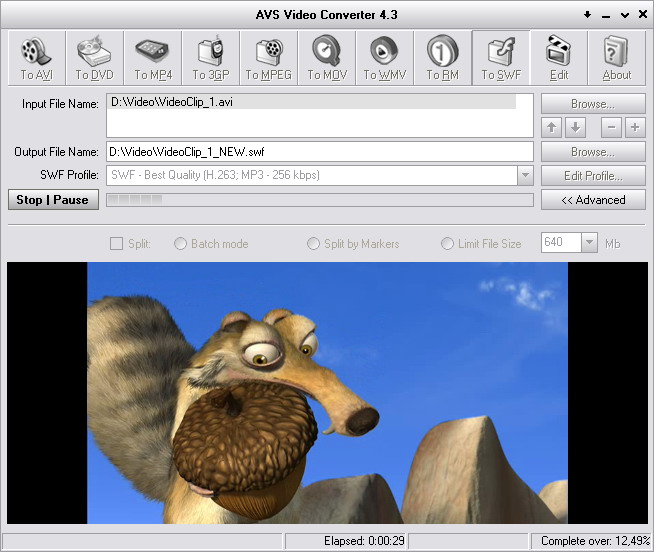Select the Batch mode radio button
Viewport: 654px width, 552px height.
pyautogui.click(x=181, y=244)
